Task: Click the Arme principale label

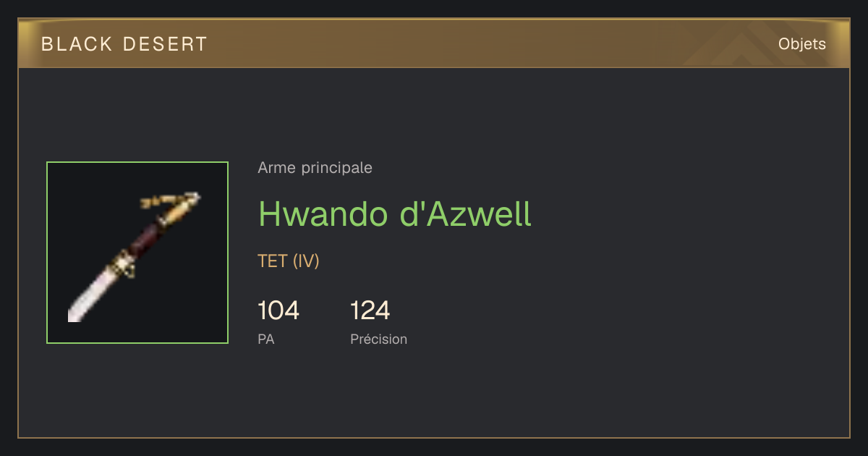Action: pyautogui.click(x=315, y=168)
